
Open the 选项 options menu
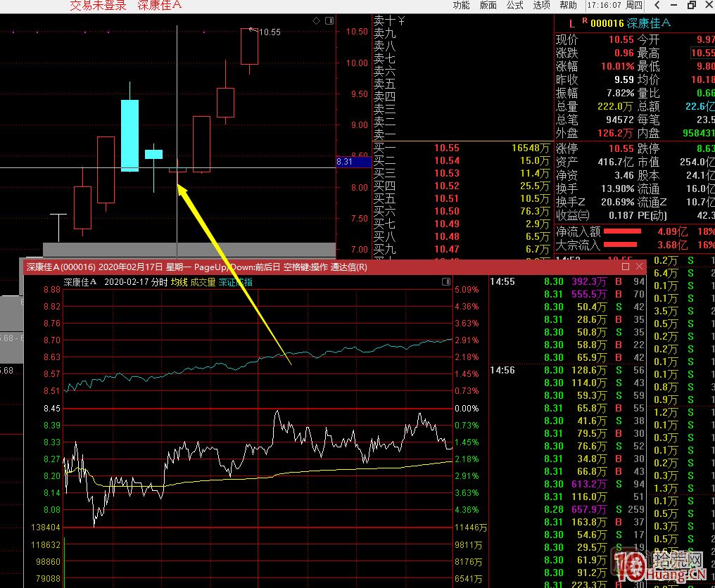pos(541,6)
